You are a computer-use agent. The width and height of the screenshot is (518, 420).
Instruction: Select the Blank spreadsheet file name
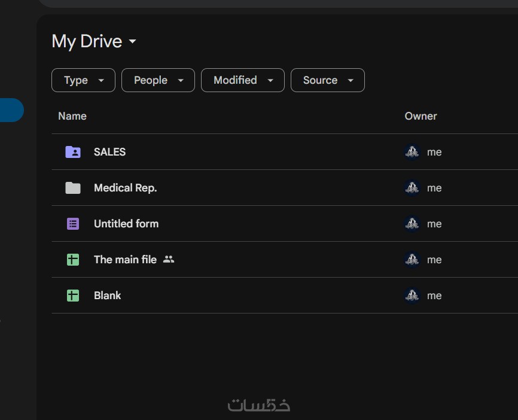click(x=108, y=296)
